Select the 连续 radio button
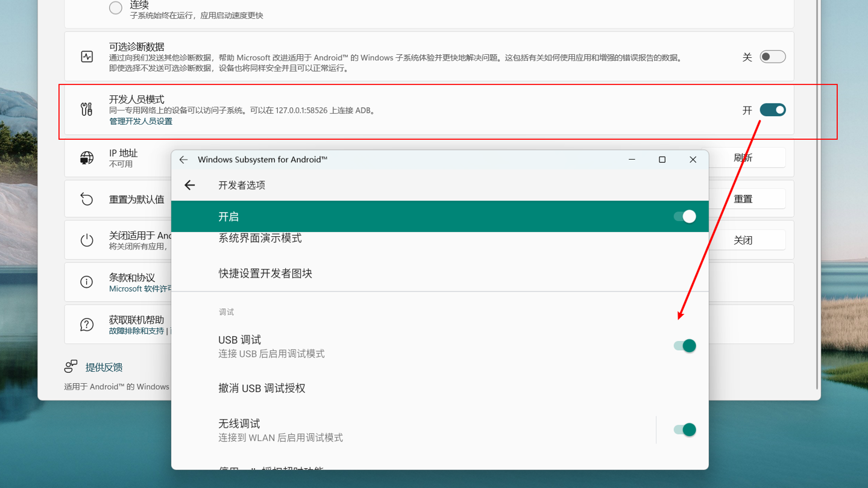The image size is (868, 488). pyautogui.click(x=115, y=8)
